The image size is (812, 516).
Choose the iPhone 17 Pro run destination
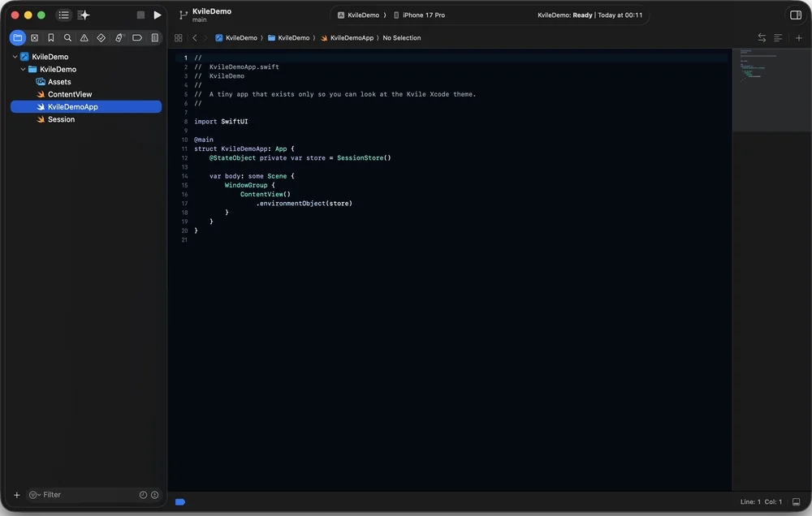(419, 15)
